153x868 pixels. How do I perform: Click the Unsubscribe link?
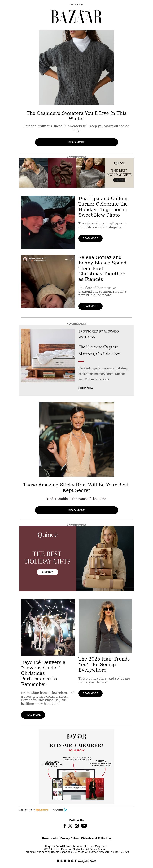click(50, 838)
